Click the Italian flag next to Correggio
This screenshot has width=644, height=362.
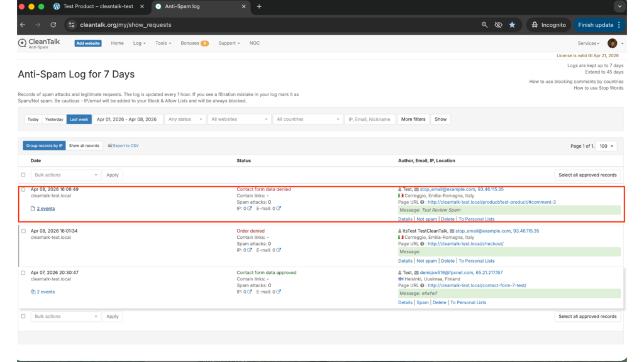pos(400,195)
